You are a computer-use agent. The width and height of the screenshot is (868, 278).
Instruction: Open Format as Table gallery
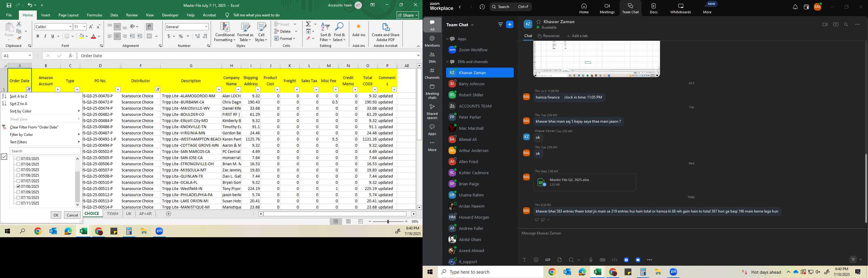tap(245, 32)
